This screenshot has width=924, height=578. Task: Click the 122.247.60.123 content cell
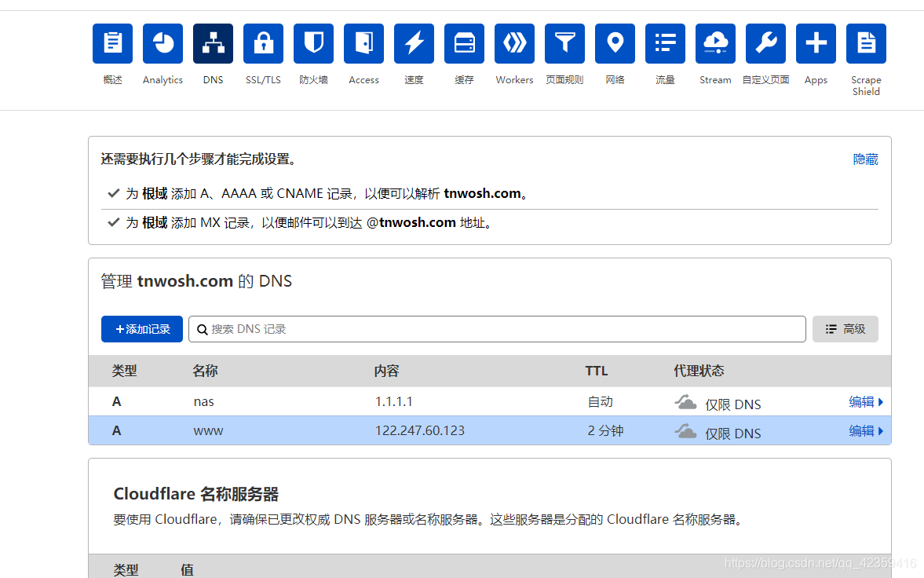(419, 430)
